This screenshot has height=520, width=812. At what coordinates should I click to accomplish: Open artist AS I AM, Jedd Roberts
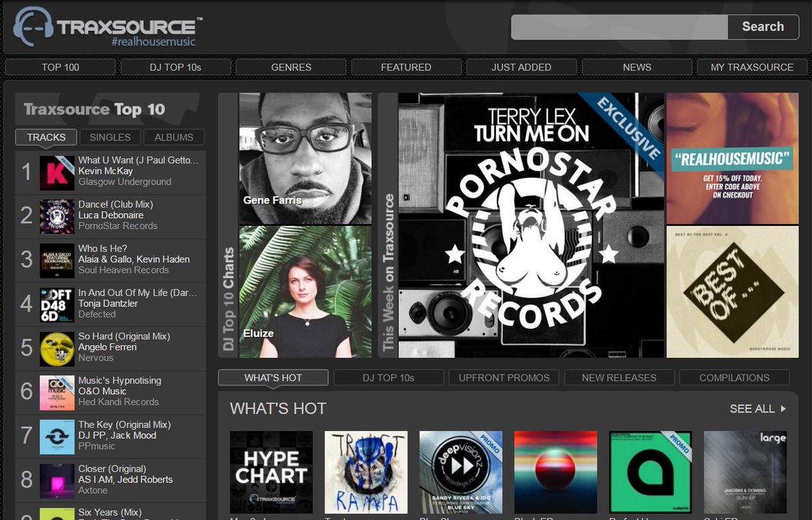click(125, 479)
